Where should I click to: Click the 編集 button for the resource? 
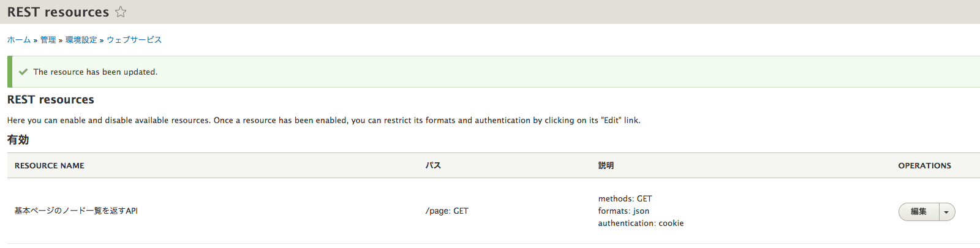point(919,212)
